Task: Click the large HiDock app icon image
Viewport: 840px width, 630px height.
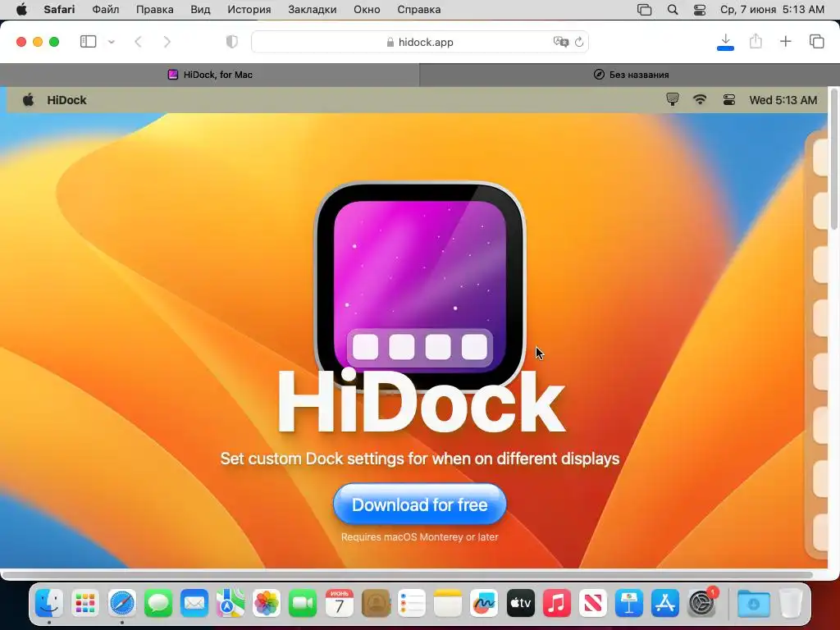Action: (419, 286)
